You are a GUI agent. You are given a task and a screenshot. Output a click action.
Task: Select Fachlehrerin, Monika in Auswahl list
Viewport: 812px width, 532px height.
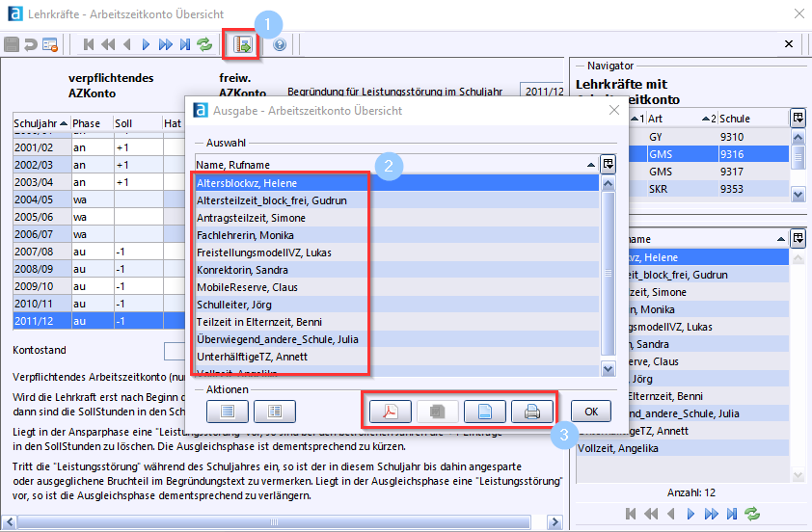[396, 235]
